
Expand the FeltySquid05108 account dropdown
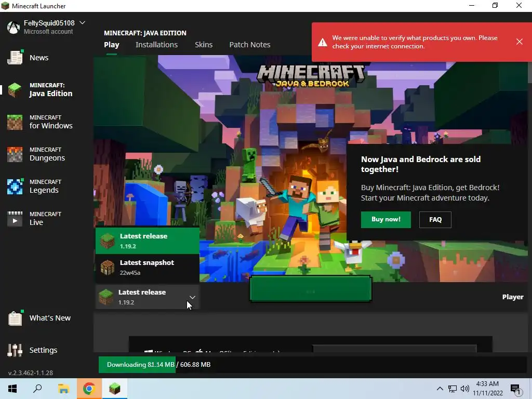tap(82, 23)
